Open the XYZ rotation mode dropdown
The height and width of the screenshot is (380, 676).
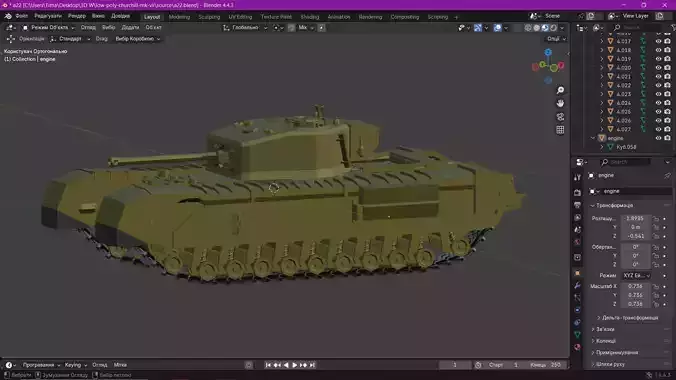636,275
